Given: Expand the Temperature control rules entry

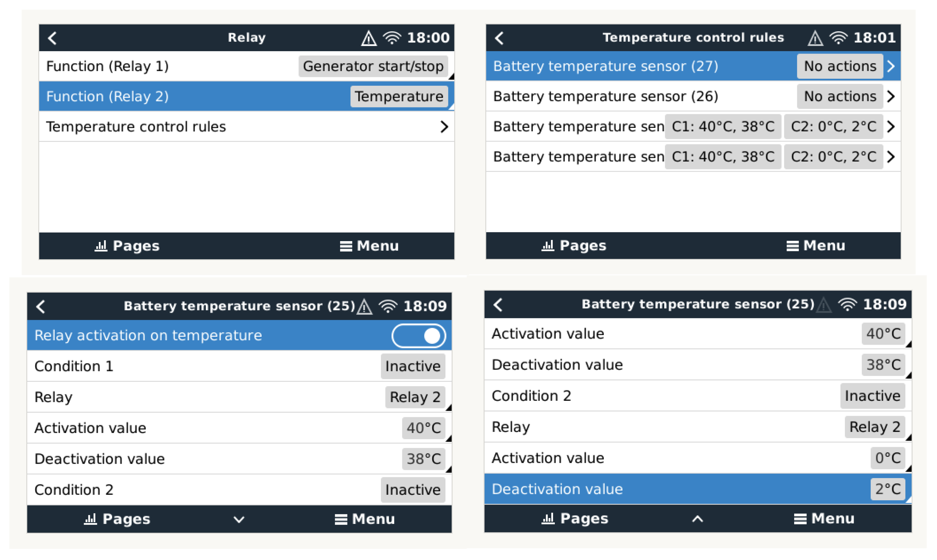Looking at the screenshot, I should click(444, 127).
